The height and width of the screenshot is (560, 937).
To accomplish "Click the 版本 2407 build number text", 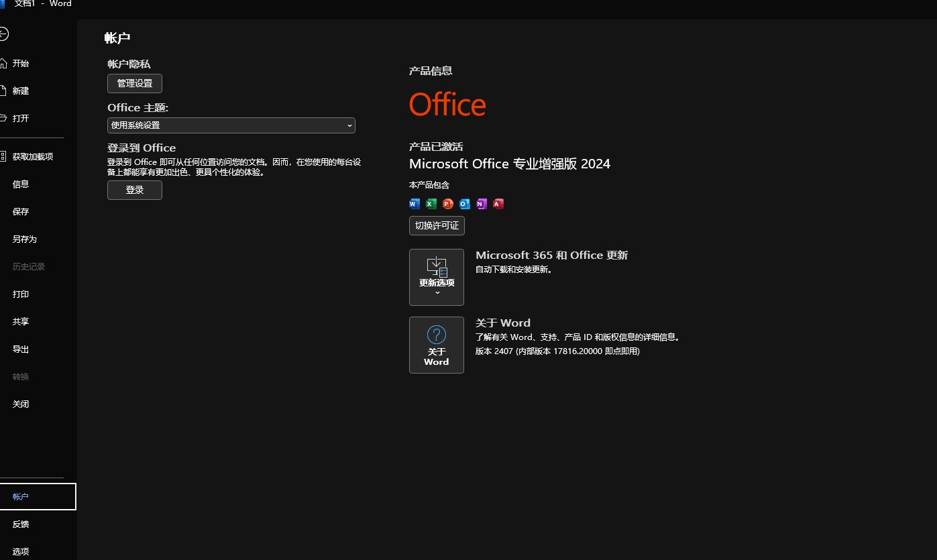I will [x=557, y=351].
